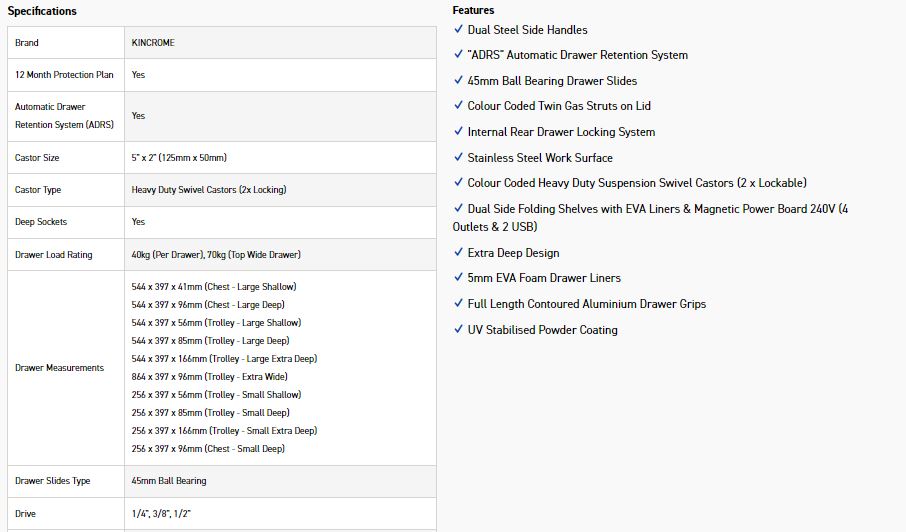Select the KINCROME brand value

pyautogui.click(x=153, y=43)
